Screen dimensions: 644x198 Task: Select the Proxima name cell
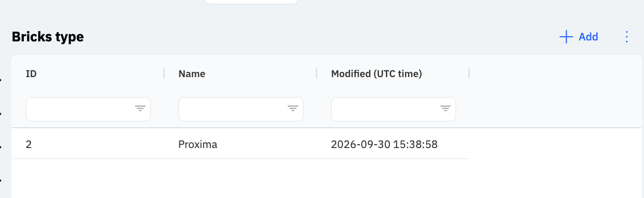pyautogui.click(x=197, y=144)
